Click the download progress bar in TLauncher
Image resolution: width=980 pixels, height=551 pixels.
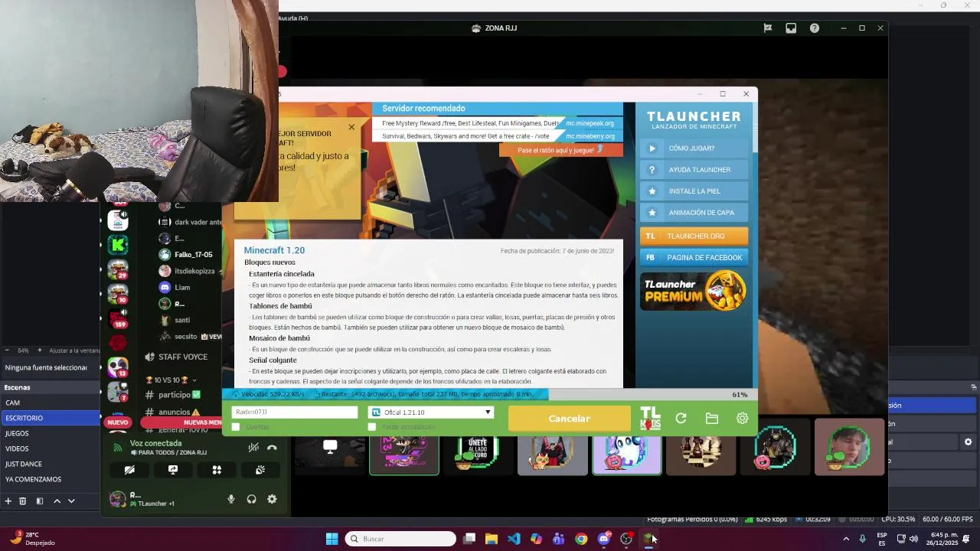click(490, 395)
